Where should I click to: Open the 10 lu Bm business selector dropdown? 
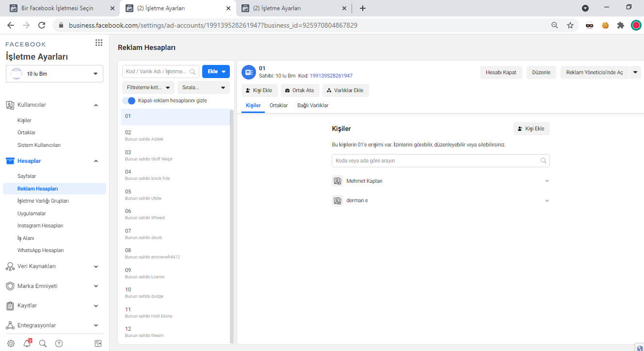pyautogui.click(x=54, y=74)
